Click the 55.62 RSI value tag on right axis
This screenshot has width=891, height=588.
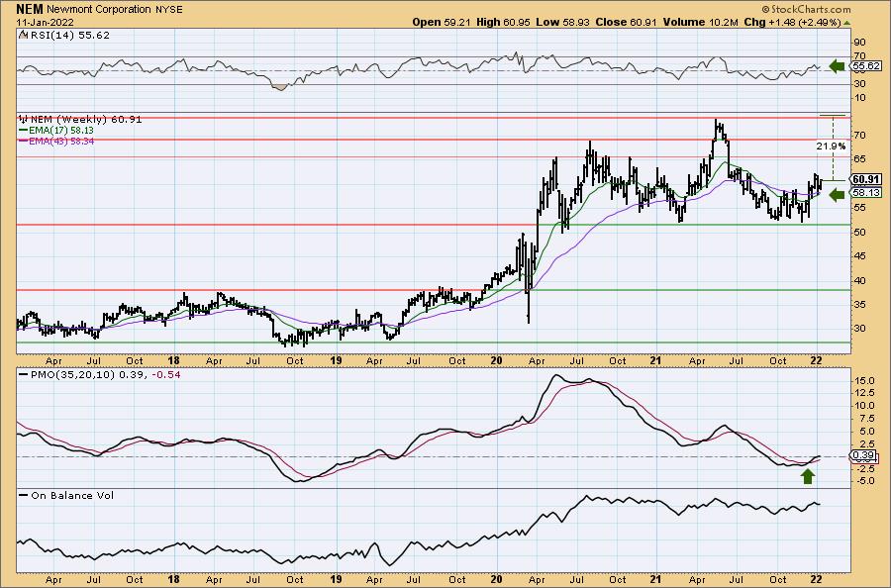tap(865, 66)
